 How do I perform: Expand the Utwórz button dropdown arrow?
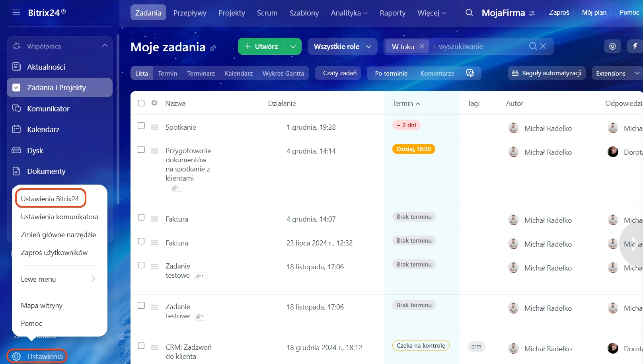pyautogui.click(x=293, y=47)
